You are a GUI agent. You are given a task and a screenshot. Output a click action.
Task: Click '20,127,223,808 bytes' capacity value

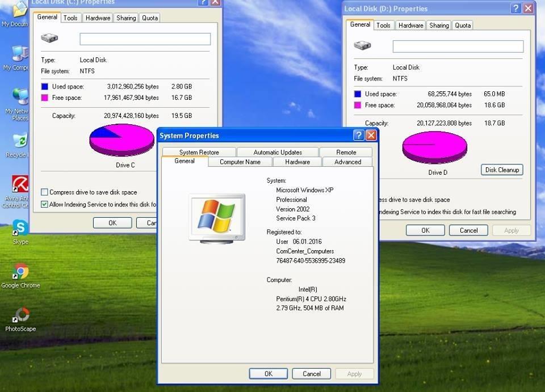pyautogui.click(x=444, y=123)
